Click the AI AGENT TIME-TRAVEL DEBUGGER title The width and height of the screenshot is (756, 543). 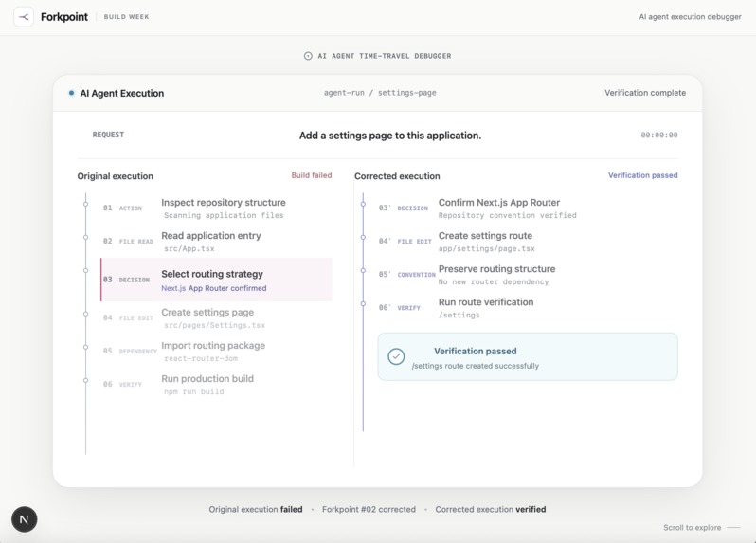tap(385, 56)
